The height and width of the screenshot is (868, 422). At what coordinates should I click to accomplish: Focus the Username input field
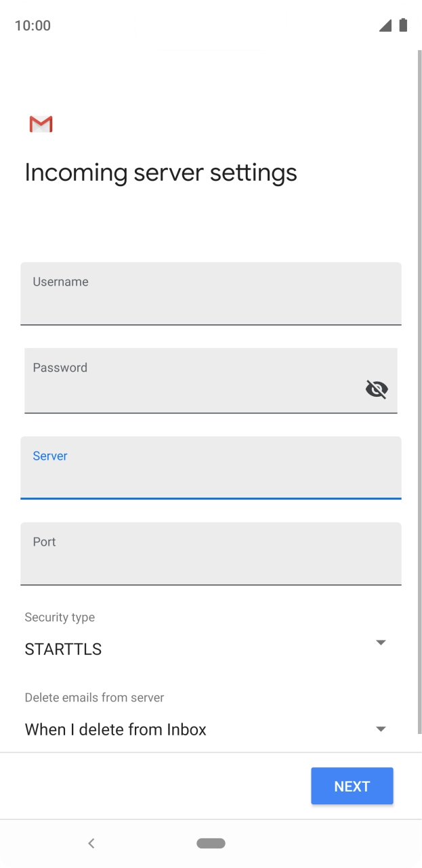pyautogui.click(x=211, y=294)
